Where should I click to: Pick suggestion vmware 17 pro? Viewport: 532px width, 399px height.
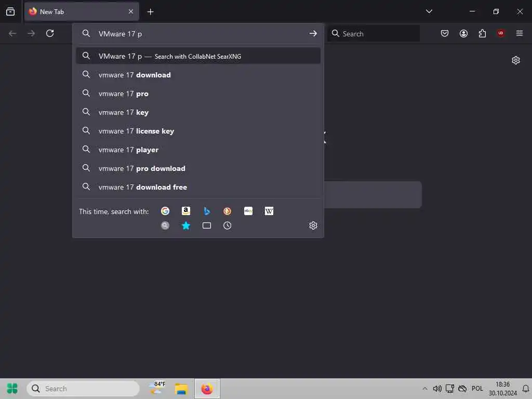[x=198, y=94]
